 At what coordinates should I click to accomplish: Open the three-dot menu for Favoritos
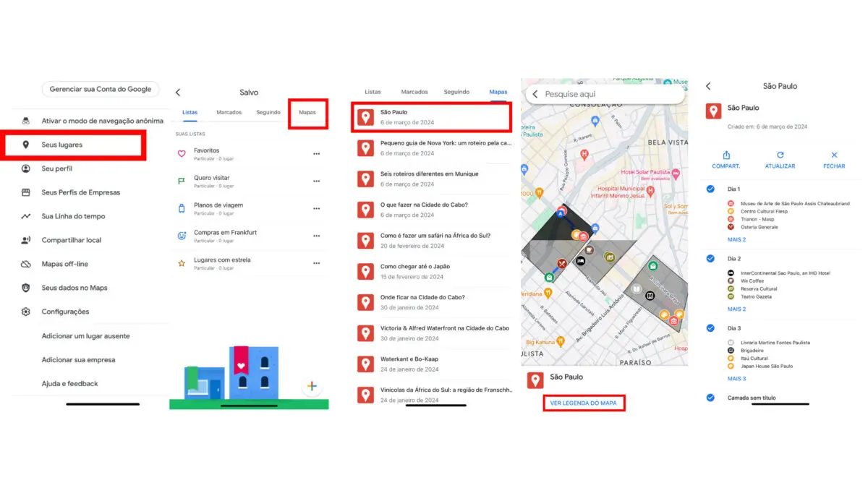(x=316, y=153)
